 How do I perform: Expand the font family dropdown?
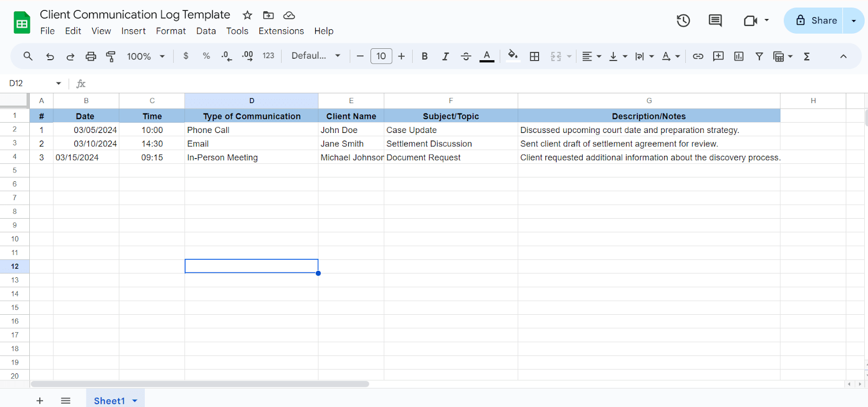tap(316, 56)
